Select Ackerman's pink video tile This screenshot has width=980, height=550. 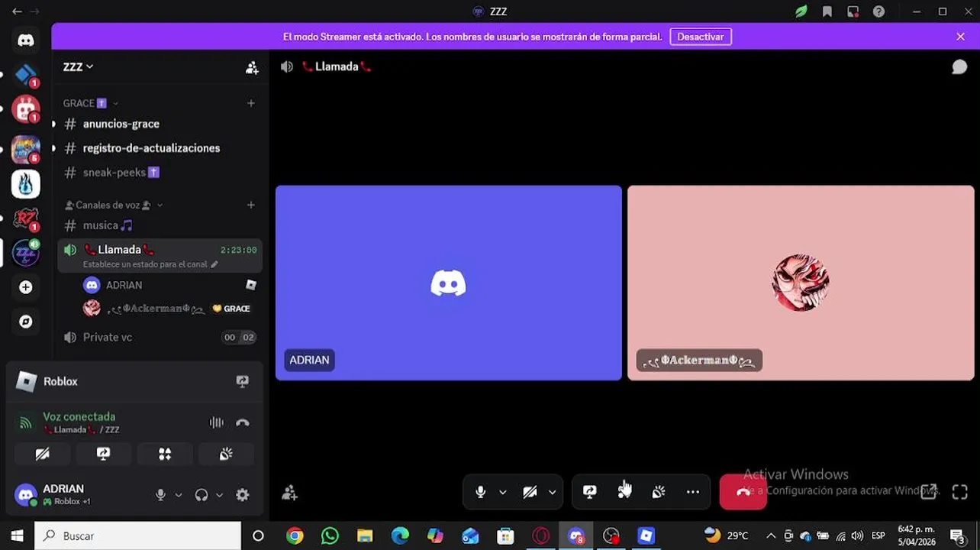[x=801, y=283]
